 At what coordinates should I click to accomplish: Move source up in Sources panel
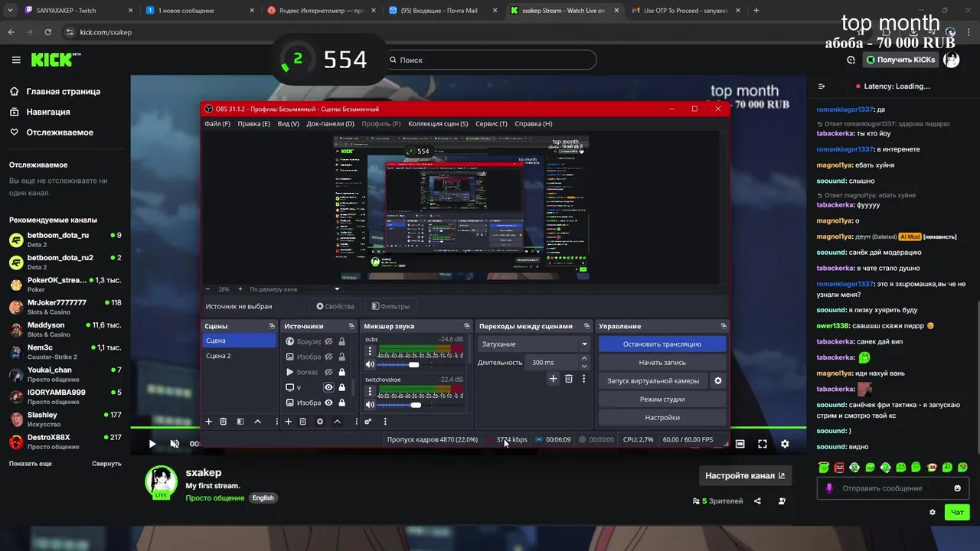(x=337, y=422)
